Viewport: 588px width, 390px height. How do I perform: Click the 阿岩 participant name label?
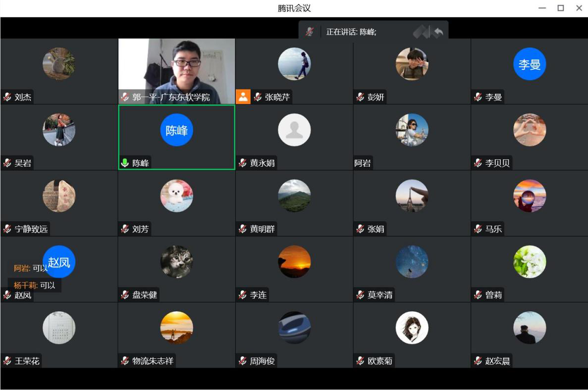pyautogui.click(x=363, y=163)
